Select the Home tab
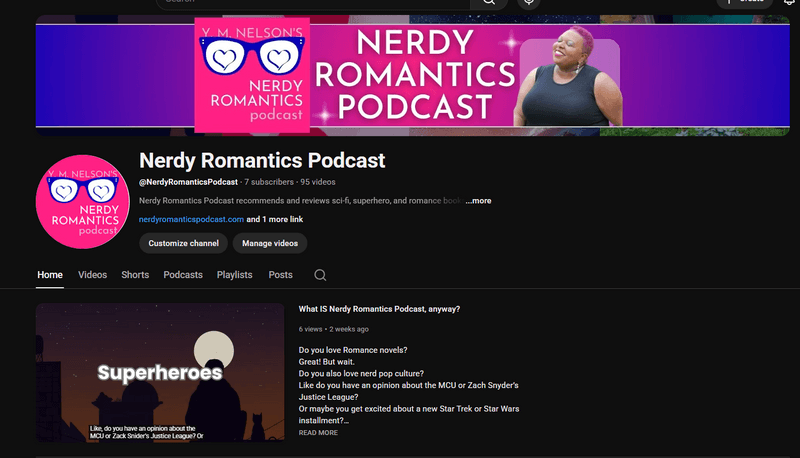This screenshot has width=800, height=458. [x=50, y=275]
